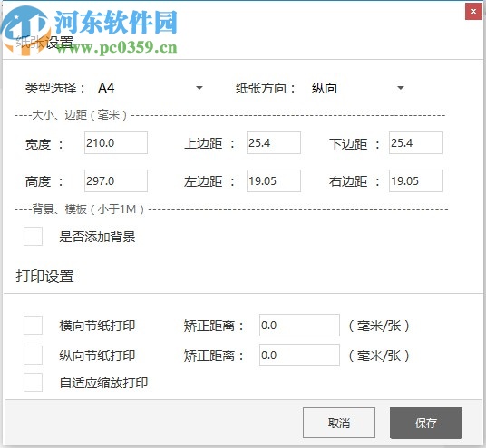Click 矫正距离 field beside 纵向节纸打印
The width and height of the screenshot is (486, 448).
[299, 355]
